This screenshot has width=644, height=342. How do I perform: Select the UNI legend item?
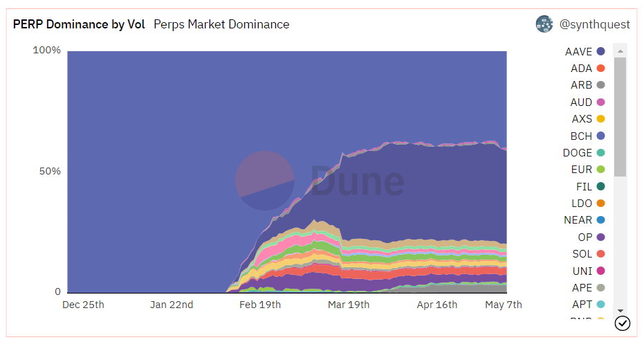[x=589, y=271]
